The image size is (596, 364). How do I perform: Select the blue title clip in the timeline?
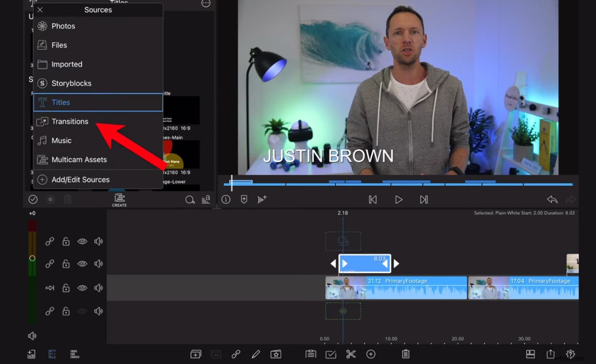click(364, 263)
